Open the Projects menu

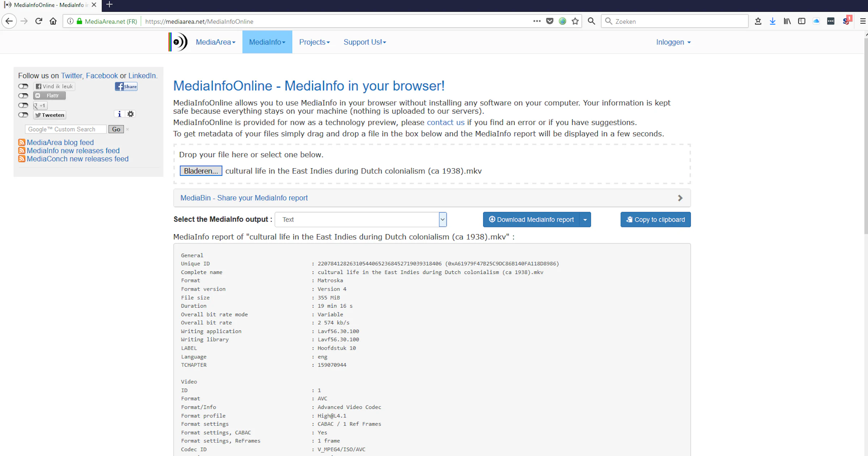point(314,42)
